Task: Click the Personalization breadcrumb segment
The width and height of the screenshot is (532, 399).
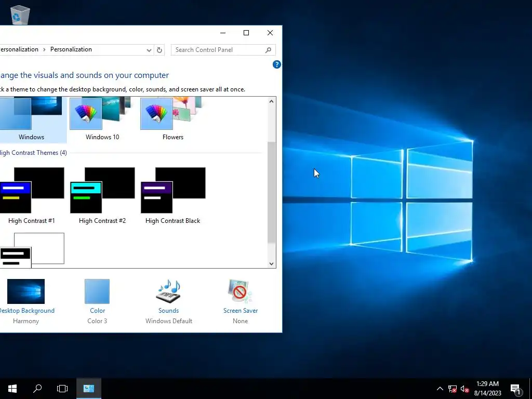Action: click(x=71, y=49)
